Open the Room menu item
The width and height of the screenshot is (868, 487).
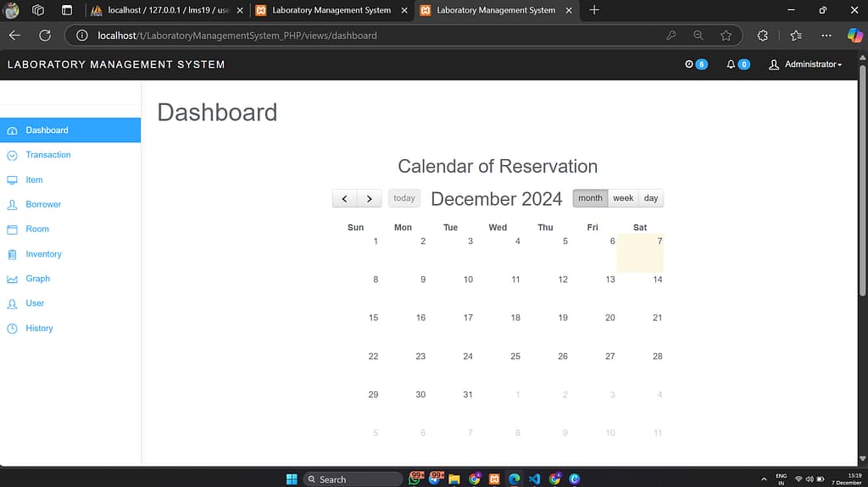(x=37, y=229)
